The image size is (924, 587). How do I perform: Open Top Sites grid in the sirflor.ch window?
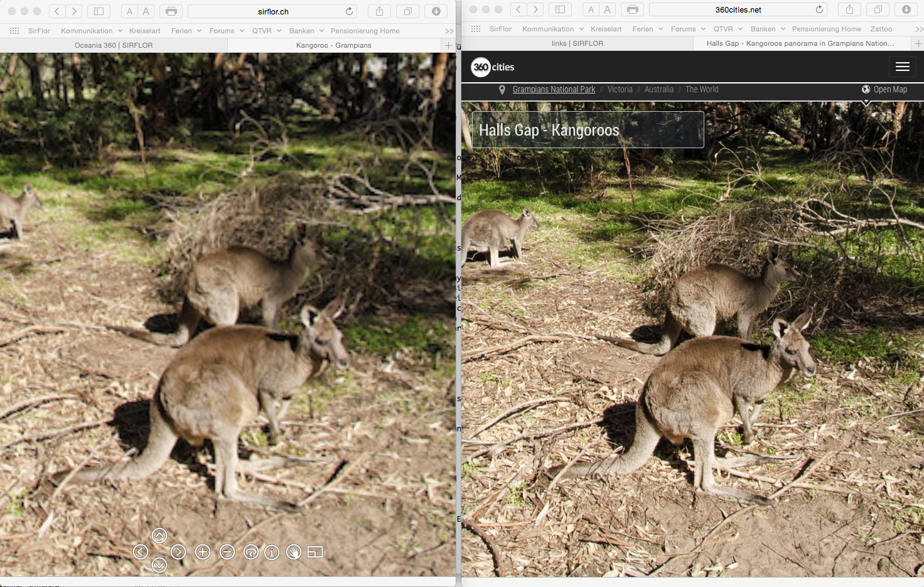14,31
